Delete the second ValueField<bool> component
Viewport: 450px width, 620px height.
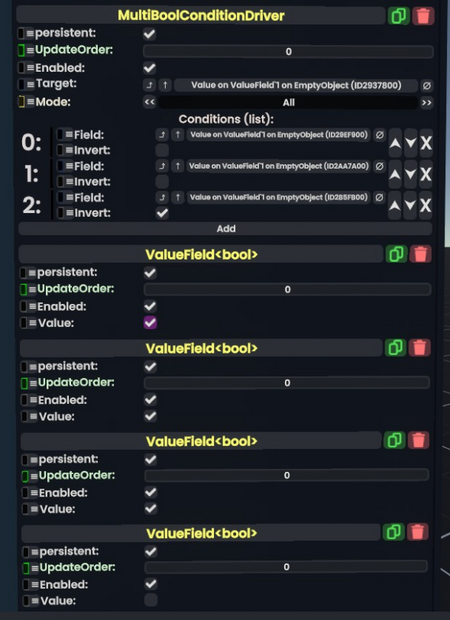[x=420, y=348]
